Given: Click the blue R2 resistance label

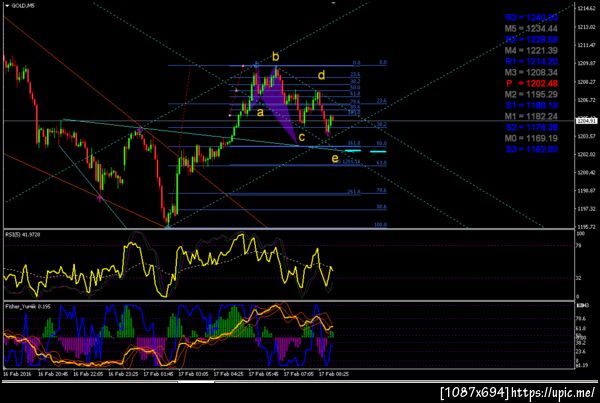Looking at the screenshot, I should [x=531, y=39].
